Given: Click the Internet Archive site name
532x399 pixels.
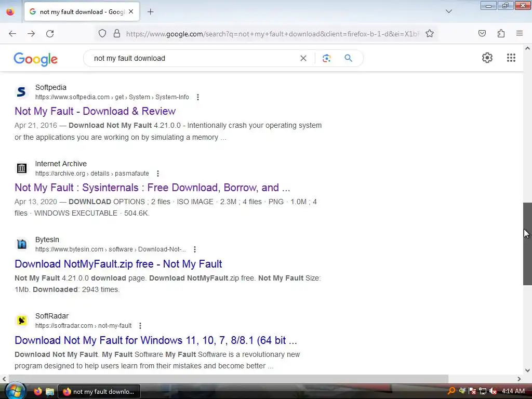Looking at the screenshot, I should click(x=61, y=164).
